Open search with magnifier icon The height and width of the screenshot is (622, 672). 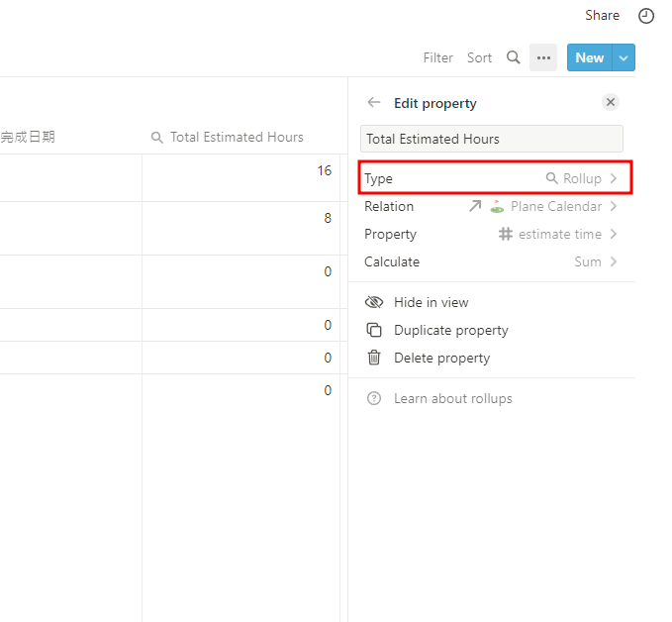click(x=513, y=57)
